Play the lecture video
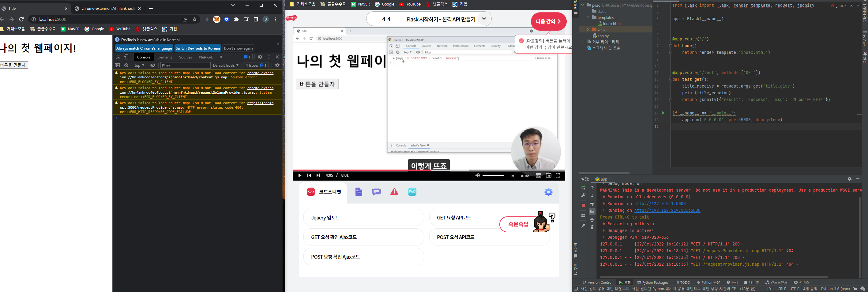Screen dimensions: 868x292 coord(299,175)
